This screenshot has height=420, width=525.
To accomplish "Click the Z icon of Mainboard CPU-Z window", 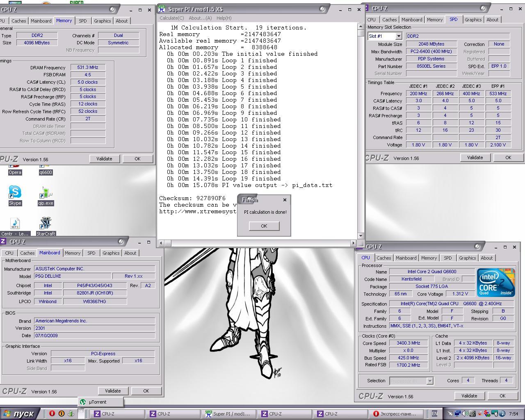I will point(3,242).
